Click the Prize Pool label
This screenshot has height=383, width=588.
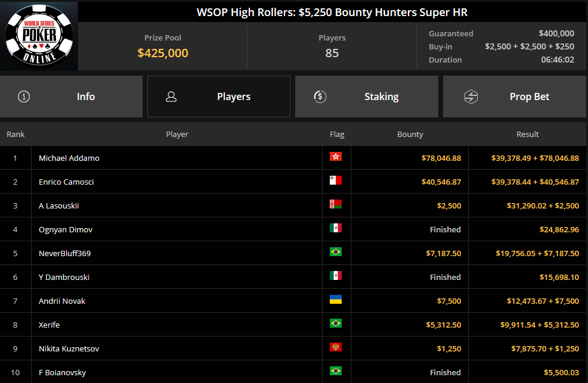coord(163,38)
